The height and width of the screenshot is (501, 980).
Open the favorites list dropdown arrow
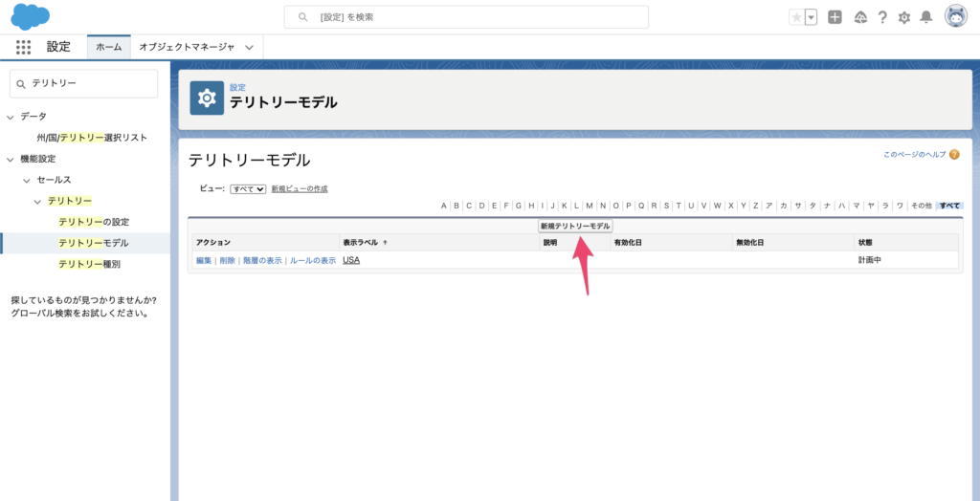pos(812,17)
